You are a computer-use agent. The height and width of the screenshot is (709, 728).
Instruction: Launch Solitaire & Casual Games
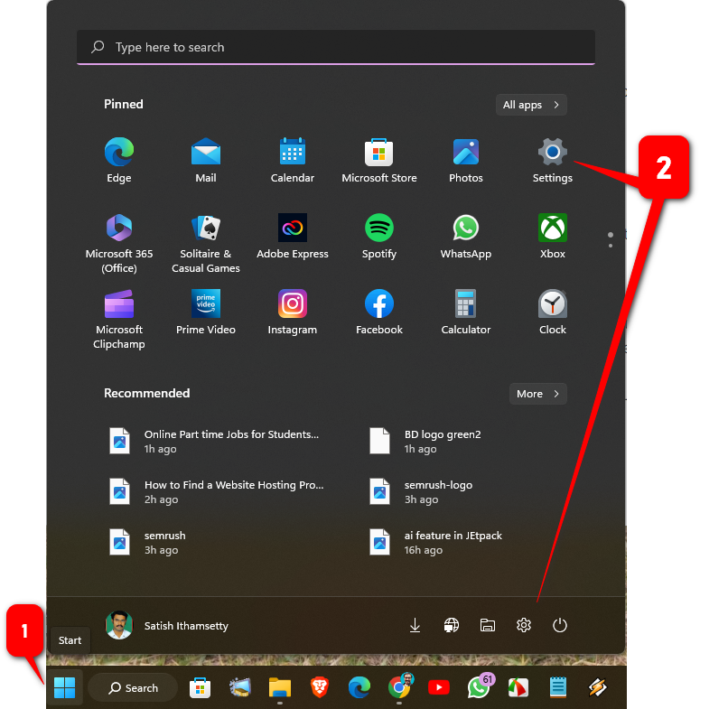pos(206,244)
